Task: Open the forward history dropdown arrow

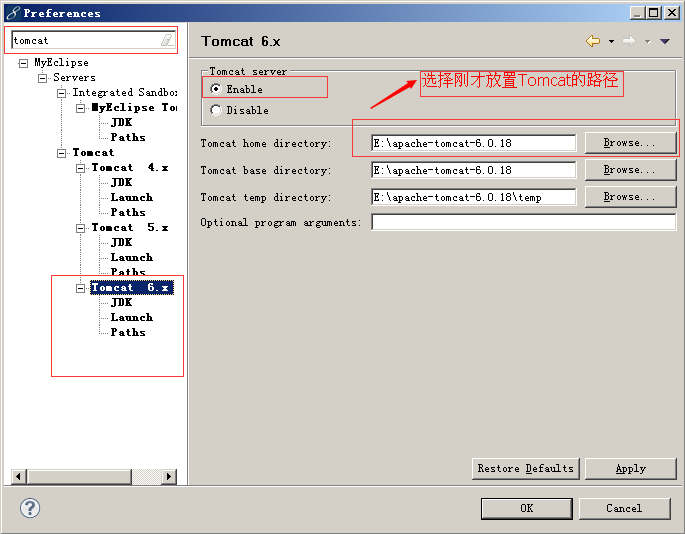Action: coord(647,42)
